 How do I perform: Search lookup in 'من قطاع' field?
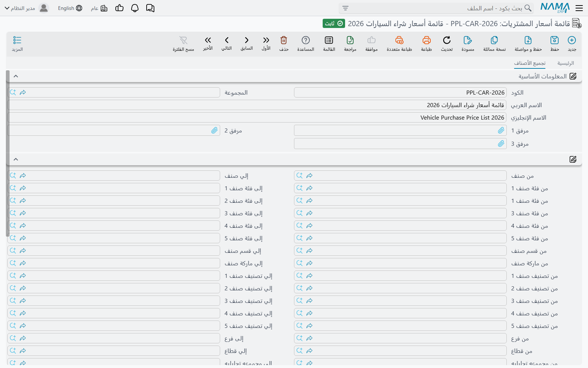pos(300,351)
